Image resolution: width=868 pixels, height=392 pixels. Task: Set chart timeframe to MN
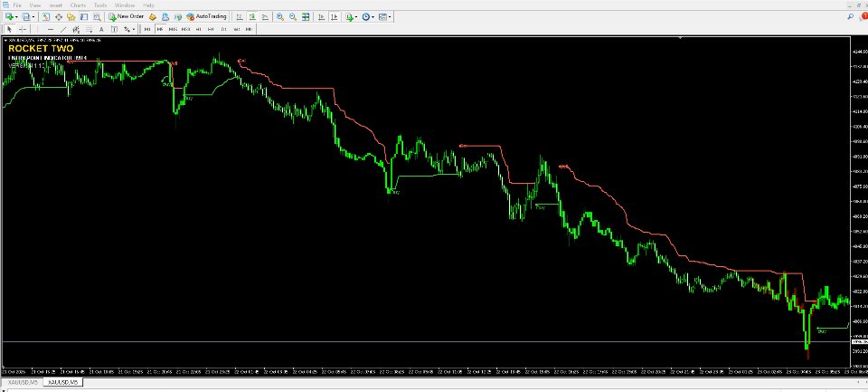250,29
